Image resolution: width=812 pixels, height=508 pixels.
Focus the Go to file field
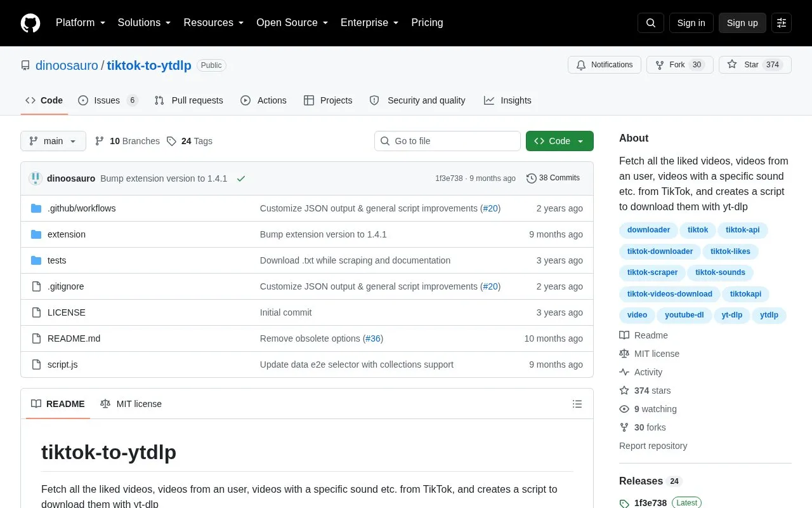[x=447, y=141]
